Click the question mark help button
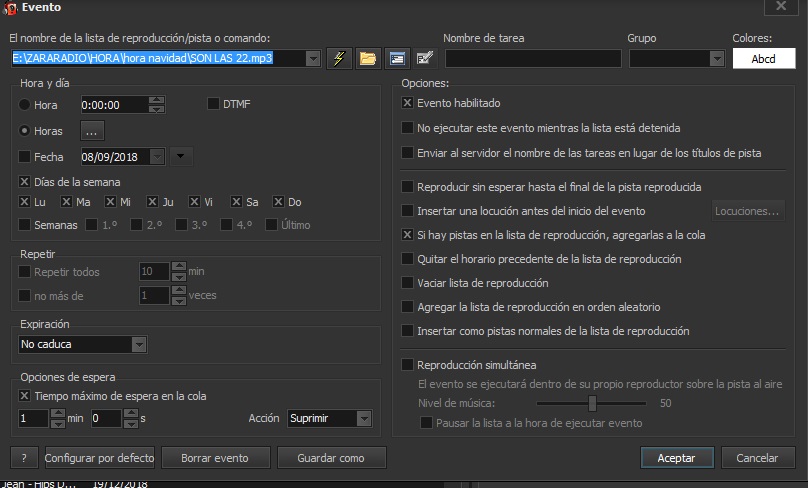Image resolution: width=808 pixels, height=488 pixels. pyautogui.click(x=24, y=458)
